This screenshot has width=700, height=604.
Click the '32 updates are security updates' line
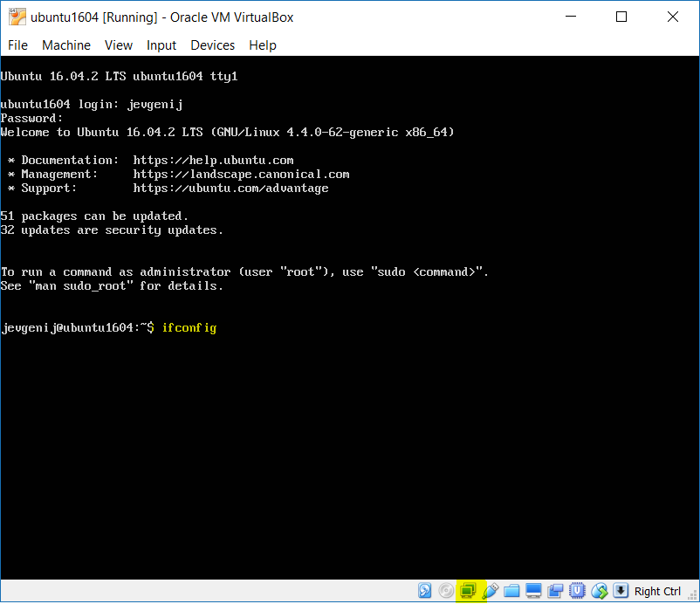(112, 230)
